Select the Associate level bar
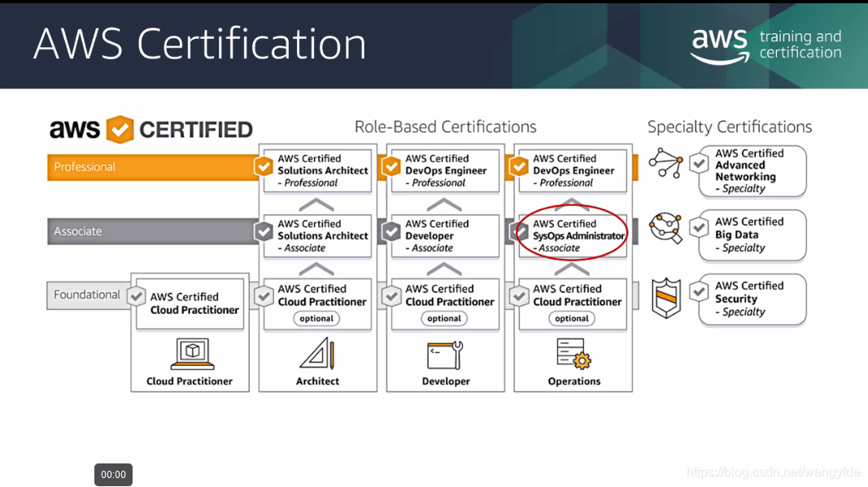 click(153, 232)
